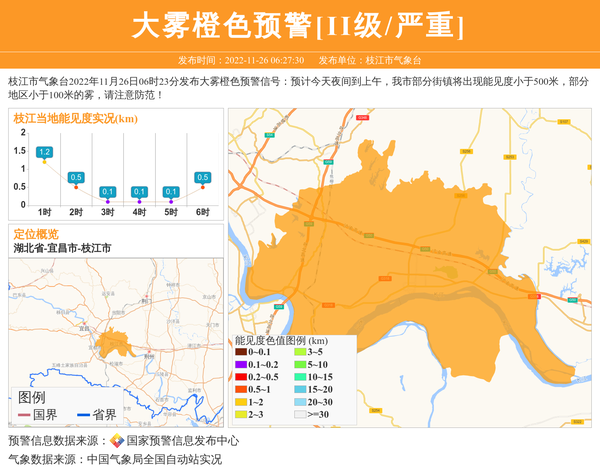This screenshot has height=471, width=600.
Task: Click the 大雾橙色预警 title banner
Action: pos(300,26)
